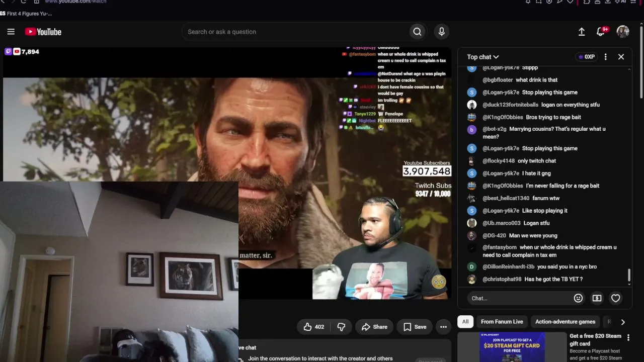Click the avatar beside @Ub.marco003
The width and height of the screenshot is (644, 362).
tap(471, 223)
